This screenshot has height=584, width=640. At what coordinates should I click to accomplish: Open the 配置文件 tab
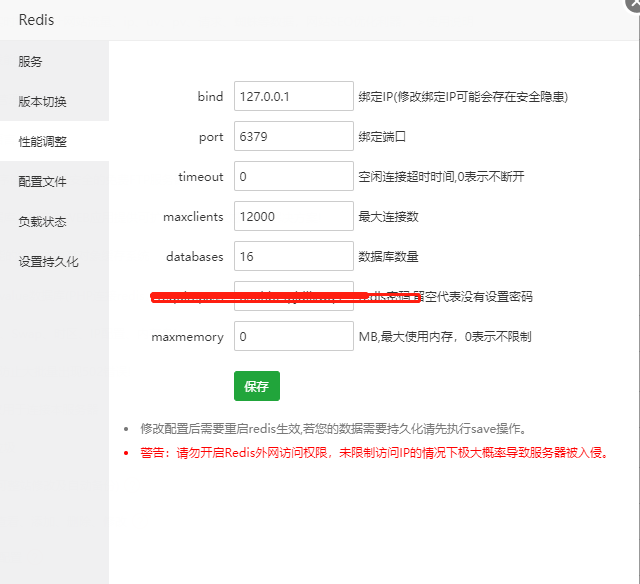coord(54,181)
